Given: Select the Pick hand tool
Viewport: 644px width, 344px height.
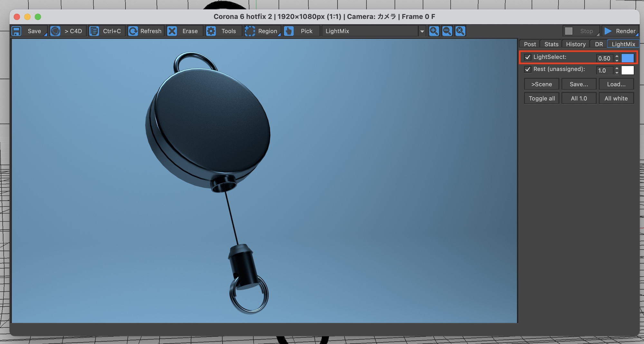Looking at the screenshot, I should (289, 31).
